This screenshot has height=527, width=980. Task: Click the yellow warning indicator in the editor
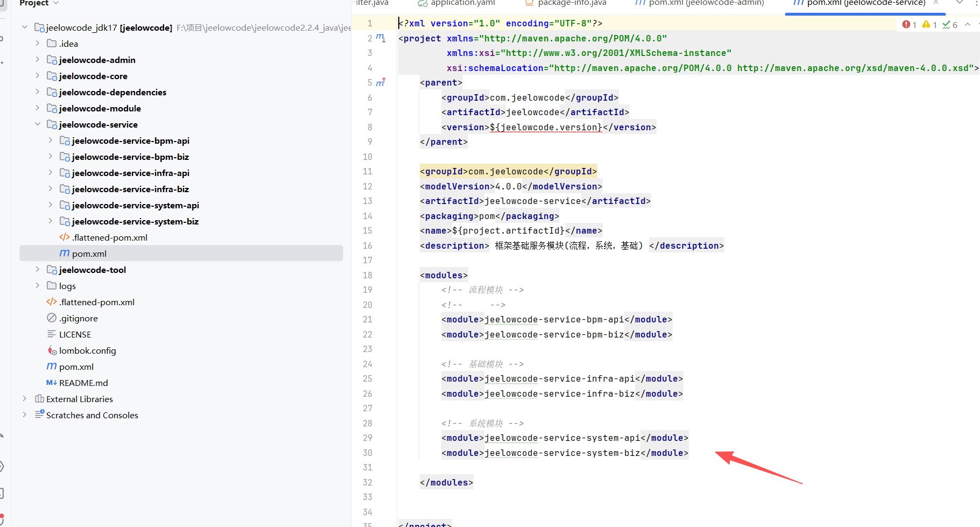pos(929,25)
